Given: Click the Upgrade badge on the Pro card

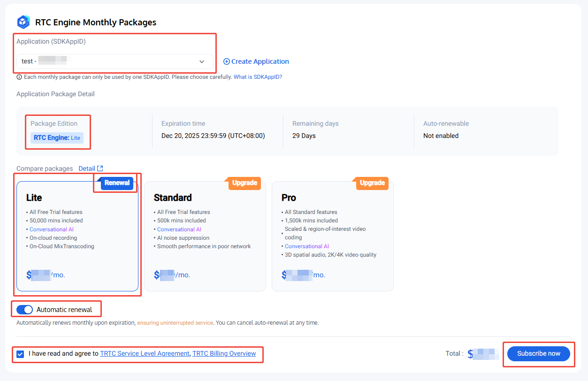Looking at the screenshot, I should [372, 183].
